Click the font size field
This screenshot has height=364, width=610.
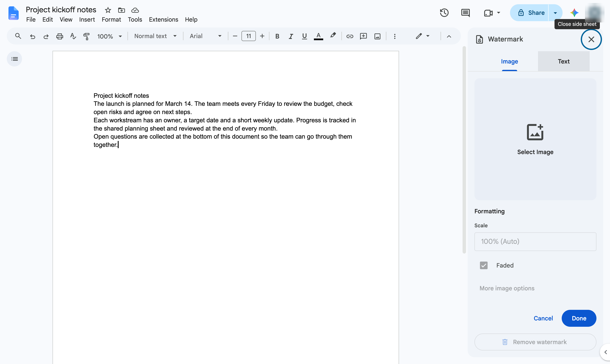(248, 36)
